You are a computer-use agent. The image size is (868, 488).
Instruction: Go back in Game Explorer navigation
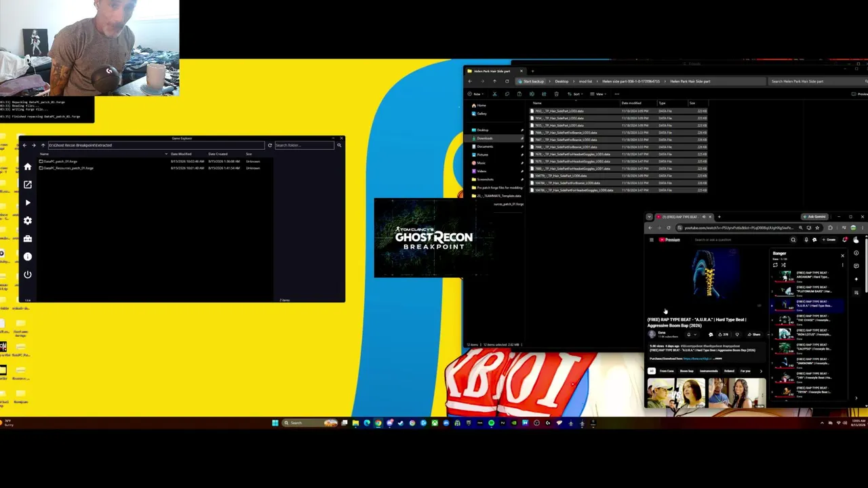[x=24, y=145]
